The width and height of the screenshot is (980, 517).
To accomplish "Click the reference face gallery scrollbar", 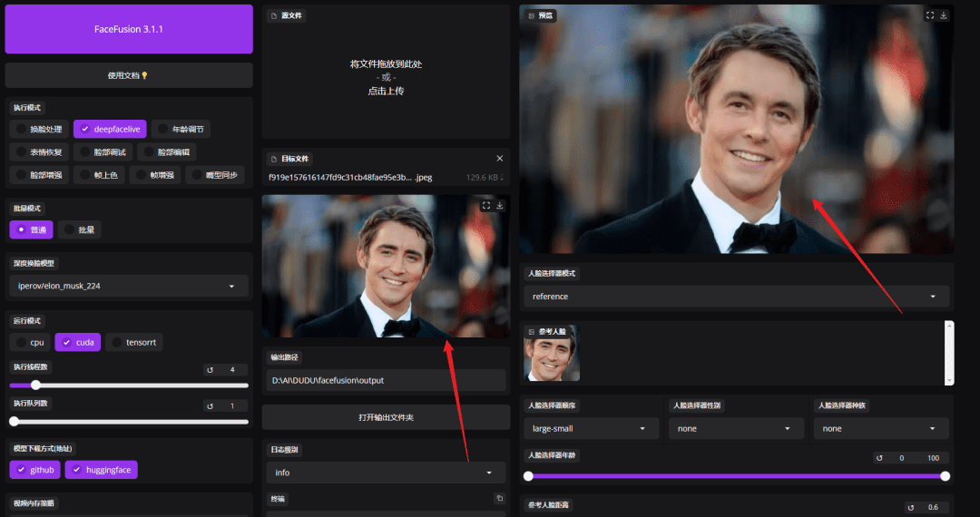I will click(x=949, y=353).
